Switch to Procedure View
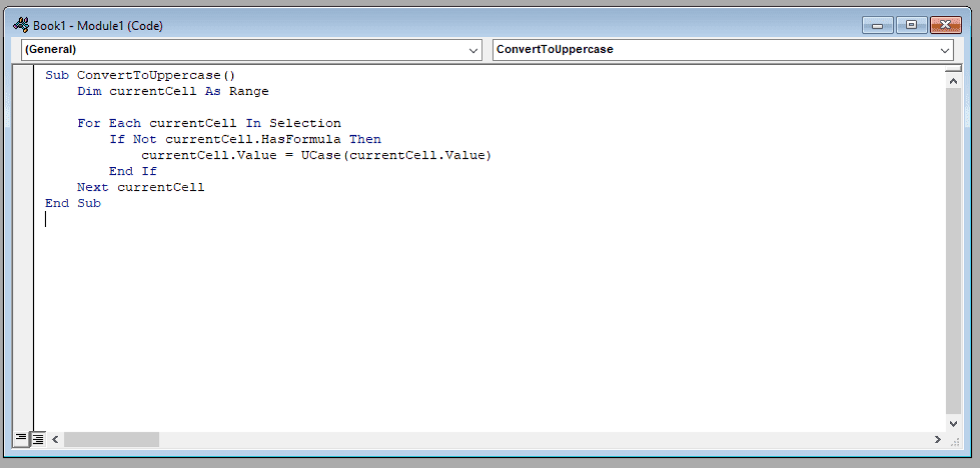 point(21,439)
